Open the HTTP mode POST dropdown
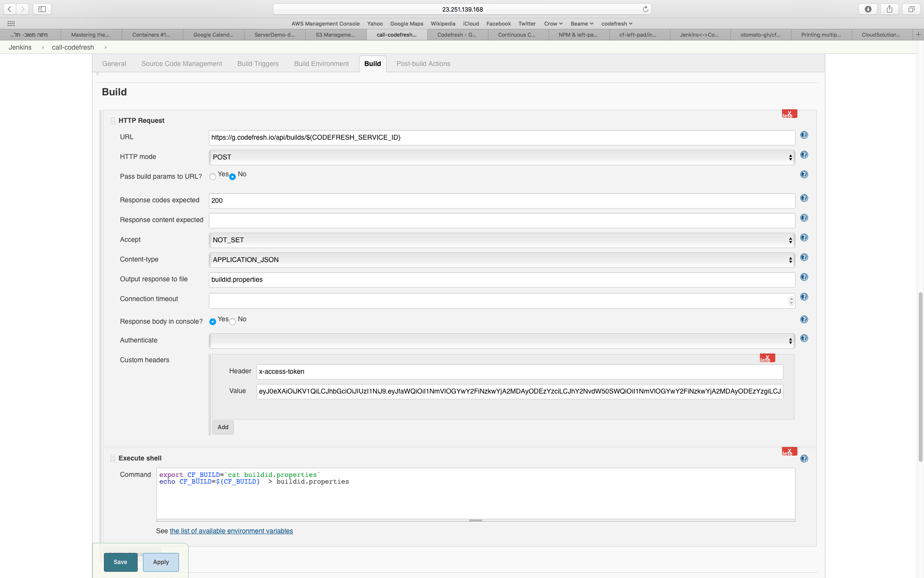The width and height of the screenshot is (924, 578). point(502,158)
